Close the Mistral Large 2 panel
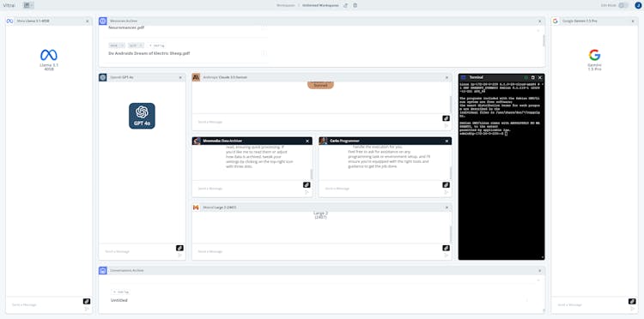644x319 pixels. click(x=447, y=208)
